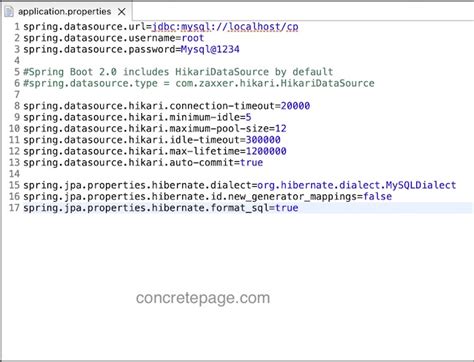Click the spring.datasource.url property key
Image resolution: width=474 pixels, height=362 pixels.
point(85,27)
